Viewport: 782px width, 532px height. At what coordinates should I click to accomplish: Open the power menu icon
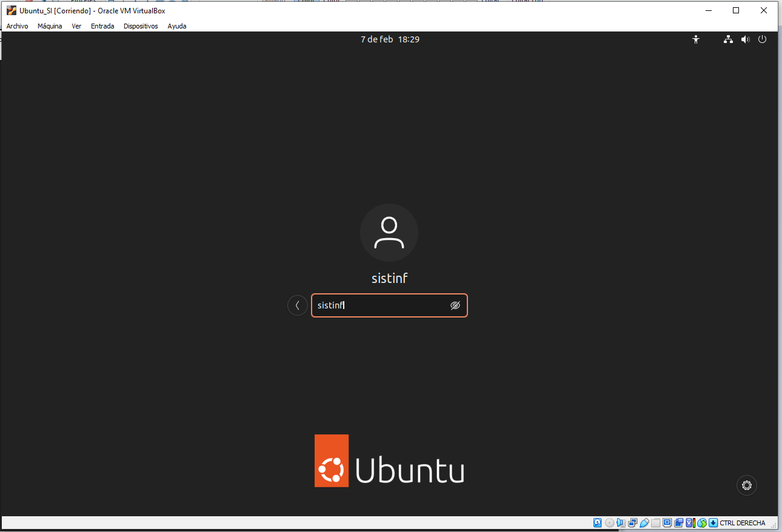tap(762, 39)
